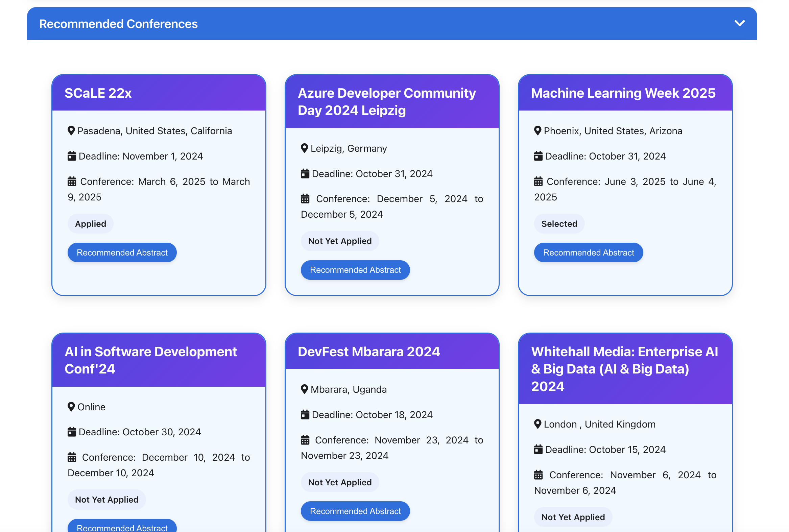
Task: Select text 'Deadline: October 30, 2024'
Action: click(x=140, y=432)
